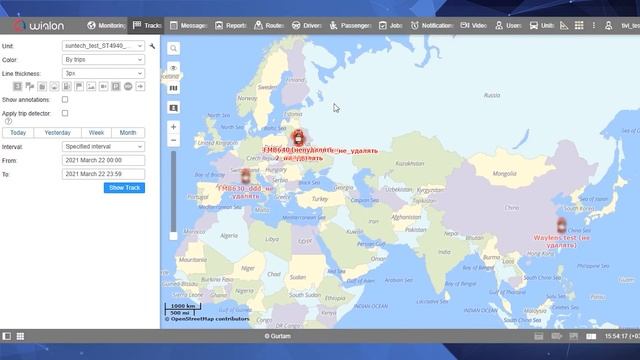Open the Routes tab
640x360 pixels.
pyautogui.click(x=269, y=25)
